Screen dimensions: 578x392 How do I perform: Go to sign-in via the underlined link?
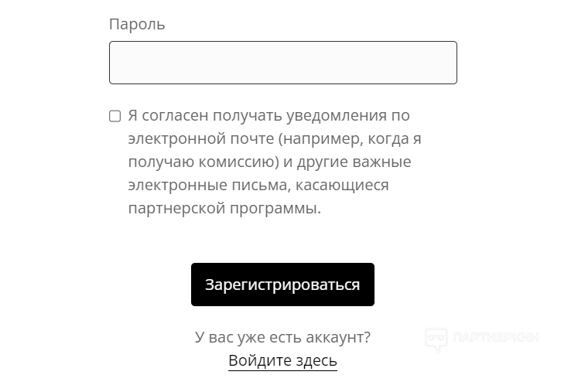coord(282,361)
